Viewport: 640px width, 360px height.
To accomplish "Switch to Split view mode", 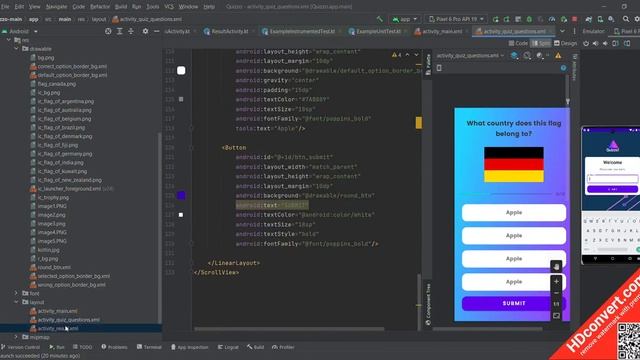I will point(540,43).
